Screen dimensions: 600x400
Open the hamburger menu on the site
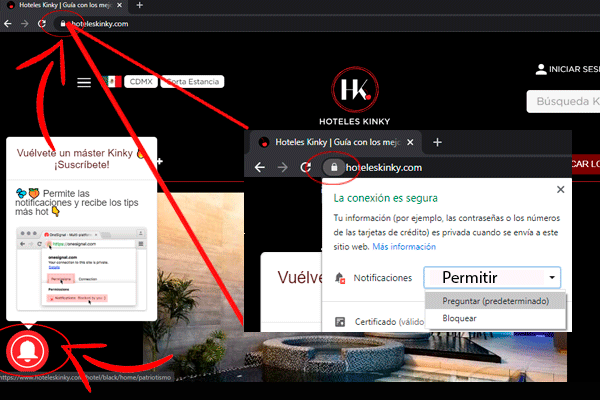point(84,82)
